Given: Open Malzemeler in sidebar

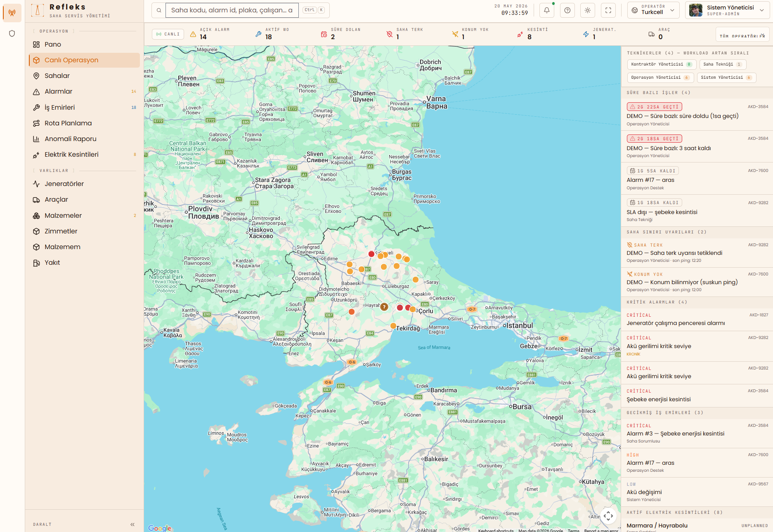Looking at the screenshot, I should coord(85,216).
